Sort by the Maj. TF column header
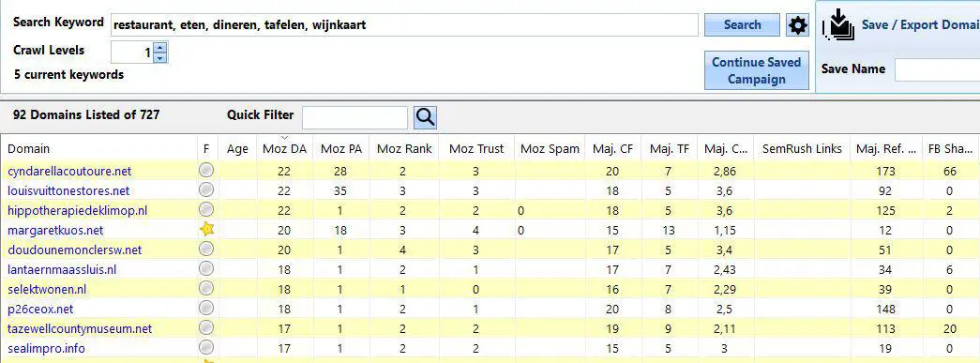 point(670,149)
